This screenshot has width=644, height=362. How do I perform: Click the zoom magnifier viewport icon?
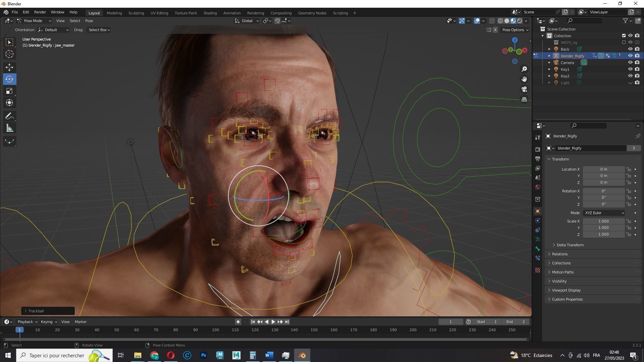(x=524, y=69)
